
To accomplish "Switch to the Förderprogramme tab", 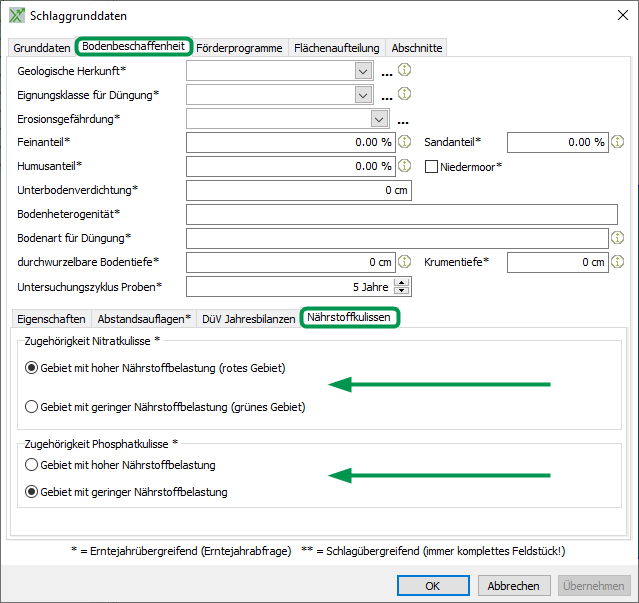I will pyautogui.click(x=239, y=48).
